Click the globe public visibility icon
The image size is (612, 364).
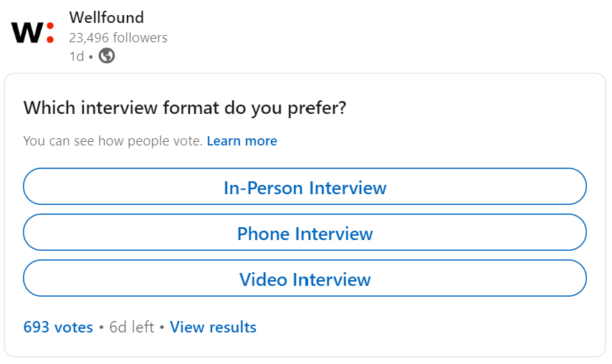pyautogui.click(x=107, y=56)
